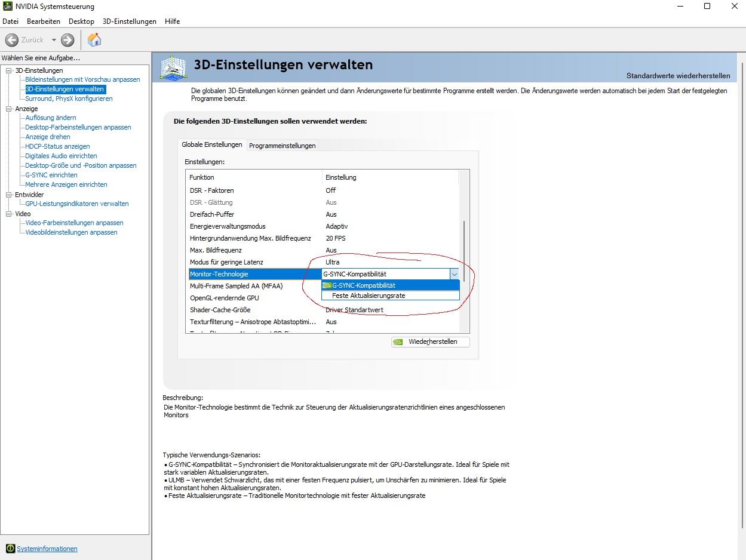
Task: Open the Hilfe menu
Action: (x=173, y=21)
